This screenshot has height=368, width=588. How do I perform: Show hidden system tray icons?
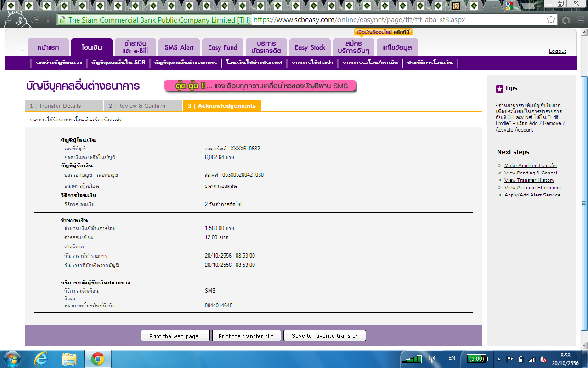click(x=499, y=359)
